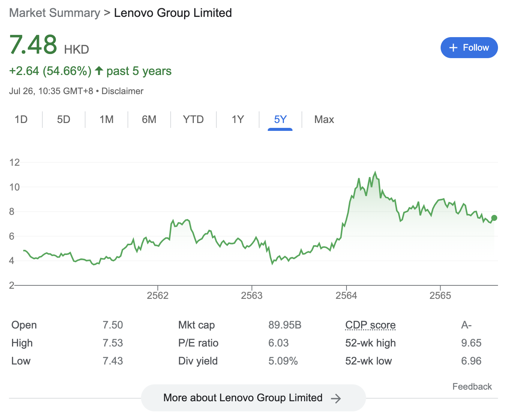Screen dimensions: 522x420
Task: Click the 52-wk low value 6.96
Action: point(471,361)
